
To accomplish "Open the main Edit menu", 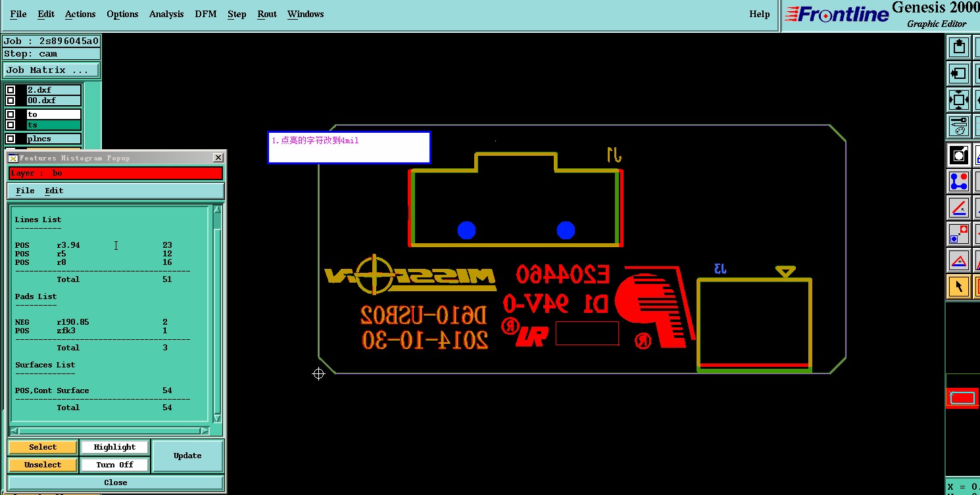I will (x=46, y=14).
